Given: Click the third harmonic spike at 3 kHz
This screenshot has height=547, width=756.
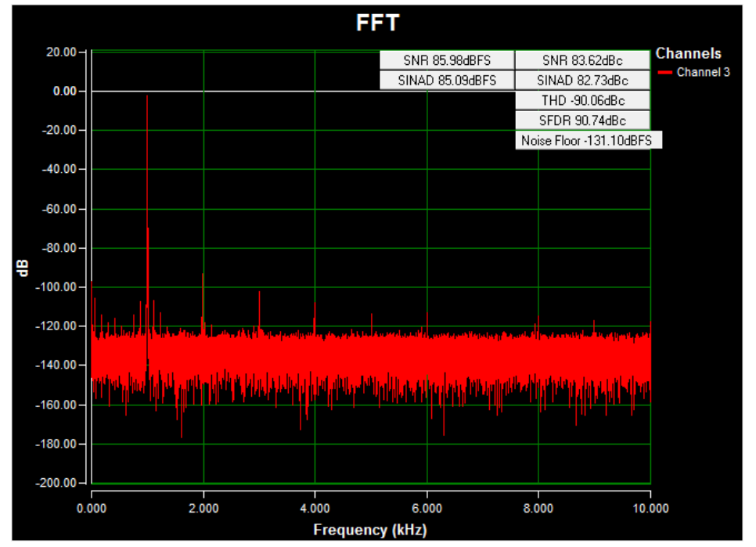Looking at the screenshot, I should point(259,311).
